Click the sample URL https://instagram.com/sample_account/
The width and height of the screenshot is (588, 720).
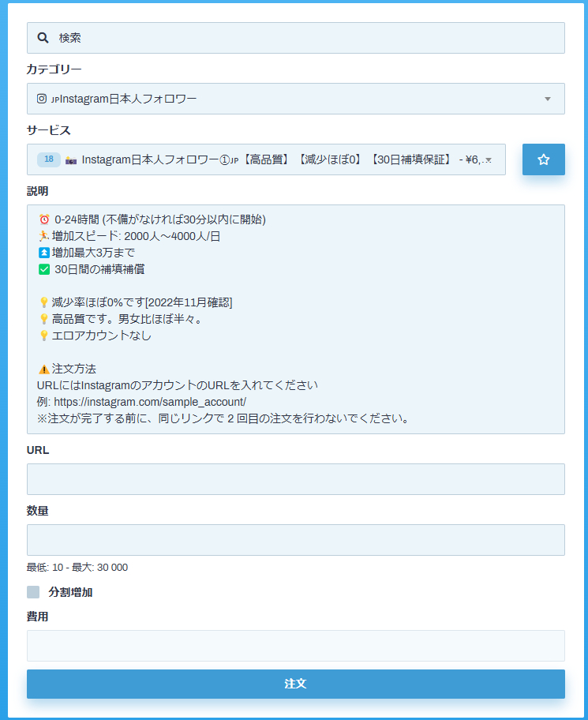point(150,403)
